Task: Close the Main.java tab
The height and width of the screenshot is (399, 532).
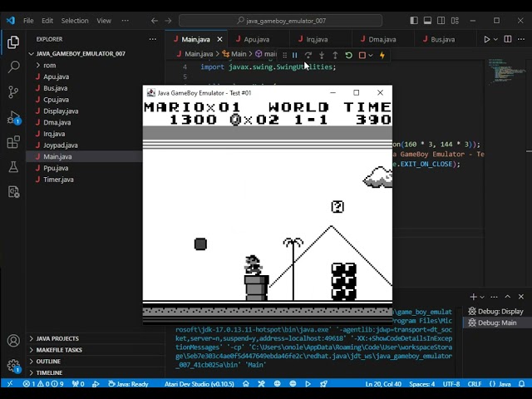Action: (219, 39)
